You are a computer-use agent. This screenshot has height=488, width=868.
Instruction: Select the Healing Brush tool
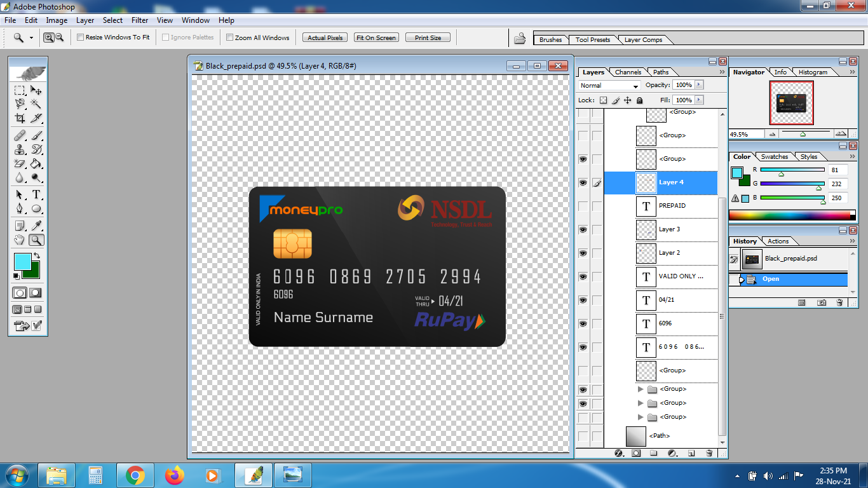(20, 135)
